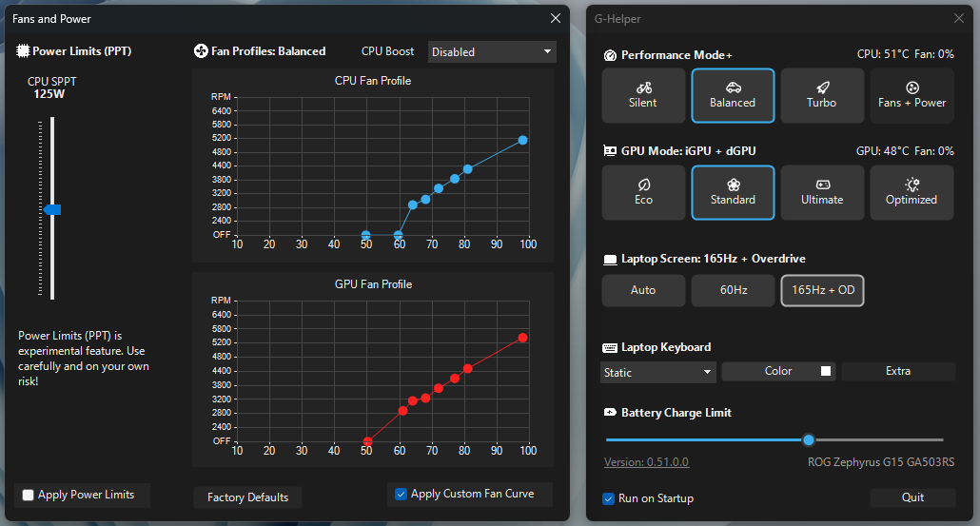Viewport: 980px width, 526px height.
Task: Select the 165Hz + OD screen option
Action: click(x=822, y=290)
